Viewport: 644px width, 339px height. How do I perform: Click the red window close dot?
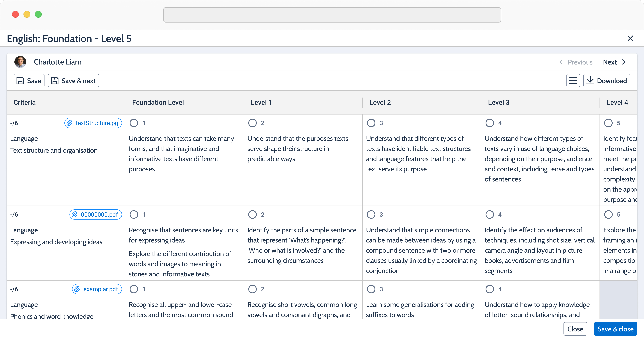[x=15, y=14]
